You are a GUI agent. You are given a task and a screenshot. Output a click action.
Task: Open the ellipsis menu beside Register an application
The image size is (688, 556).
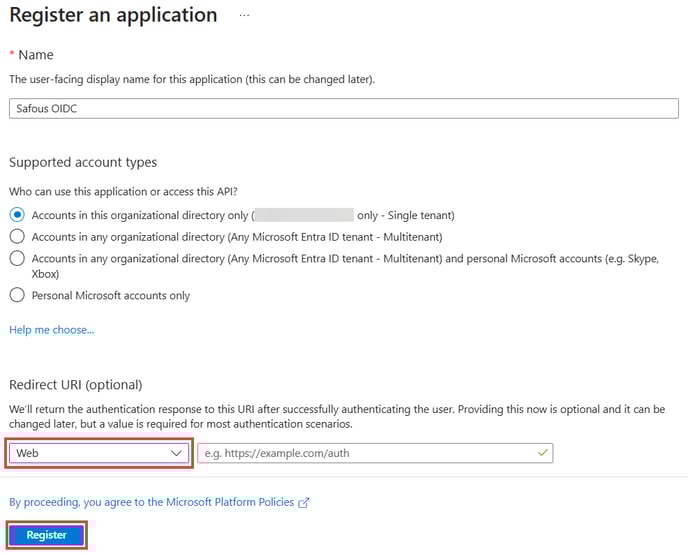click(245, 16)
